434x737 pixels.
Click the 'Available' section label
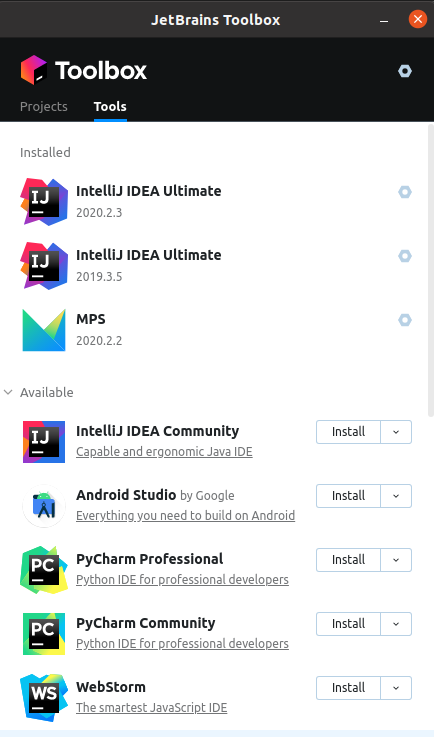tap(47, 392)
